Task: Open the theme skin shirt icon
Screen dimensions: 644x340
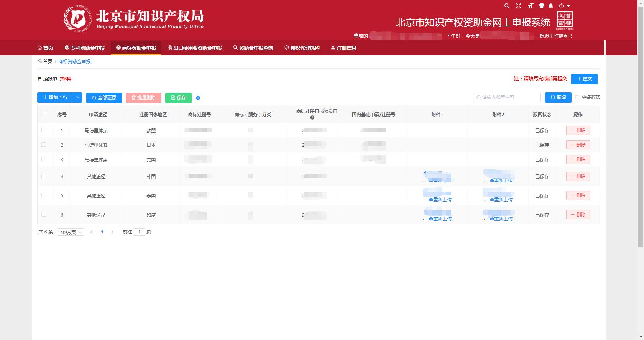Action: [x=541, y=6]
